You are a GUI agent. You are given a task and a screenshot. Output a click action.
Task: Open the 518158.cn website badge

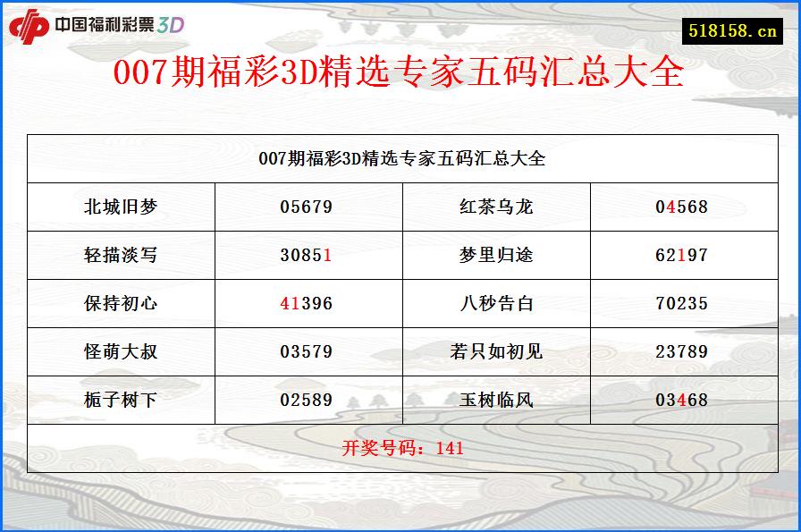[x=732, y=30]
